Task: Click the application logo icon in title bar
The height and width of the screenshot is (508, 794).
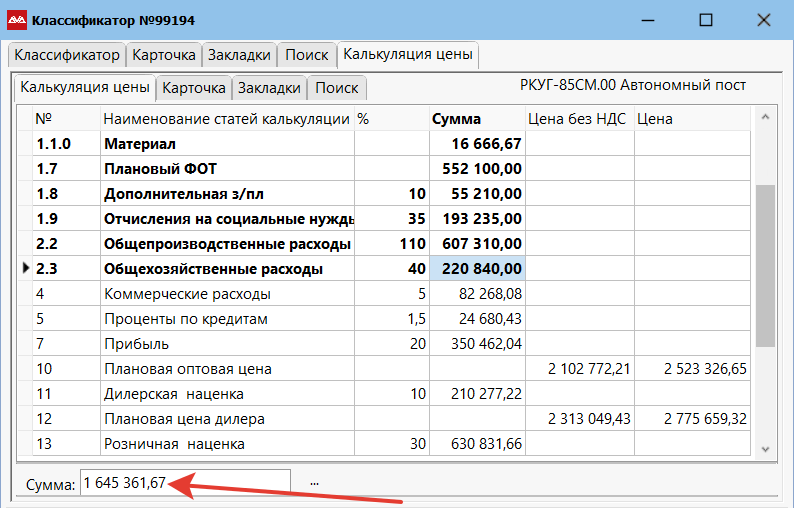Action: (17, 20)
